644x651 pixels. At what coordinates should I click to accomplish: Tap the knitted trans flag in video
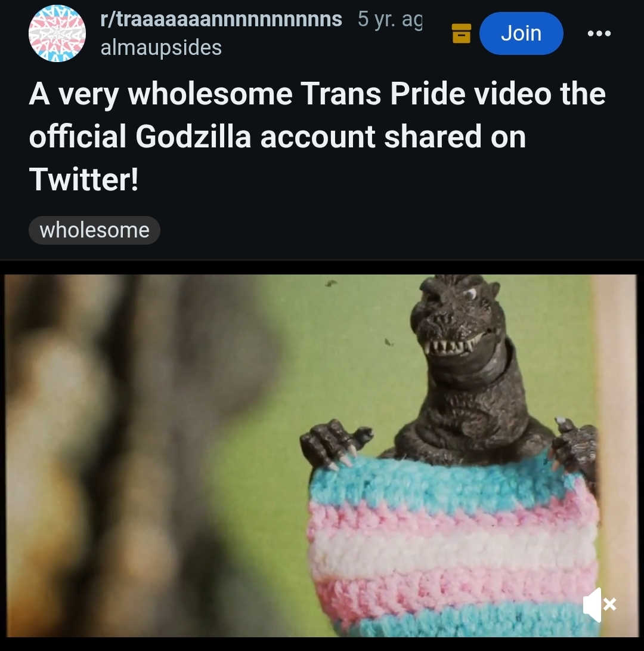point(453,546)
